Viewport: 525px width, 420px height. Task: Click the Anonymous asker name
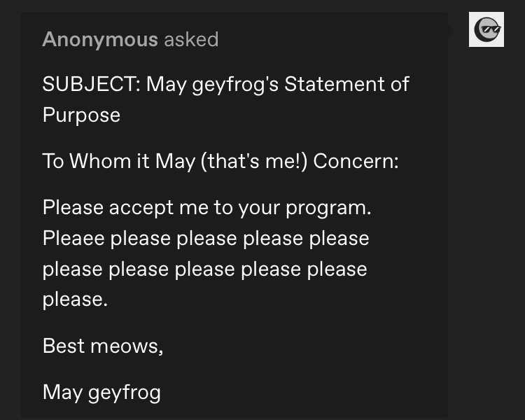pyautogui.click(x=100, y=39)
